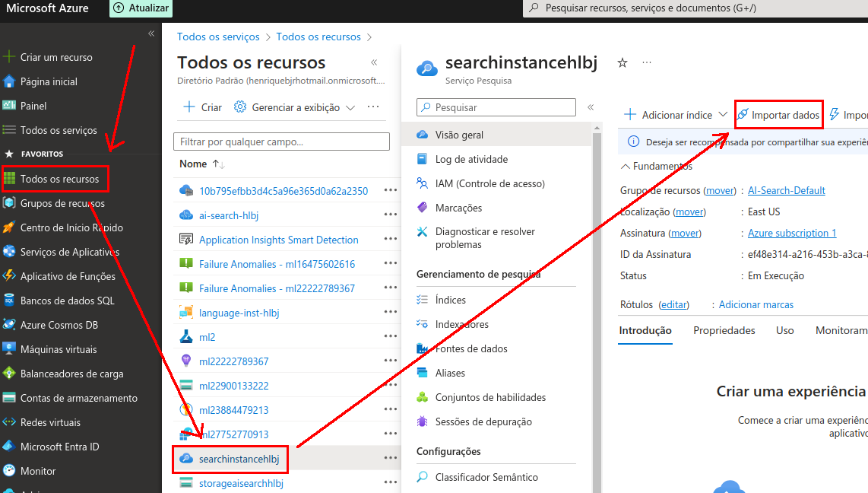Click Adicionar marcas link

pyautogui.click(x=756, y=304)
